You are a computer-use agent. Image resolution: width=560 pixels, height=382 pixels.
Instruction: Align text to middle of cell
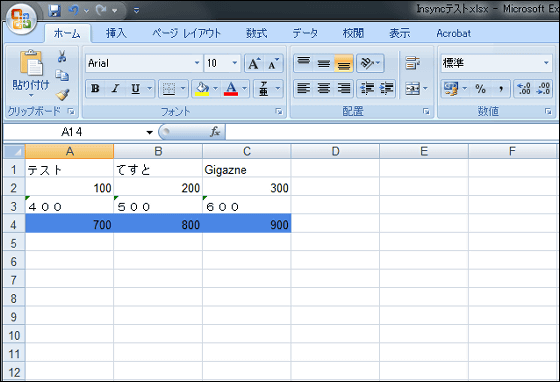324,64
